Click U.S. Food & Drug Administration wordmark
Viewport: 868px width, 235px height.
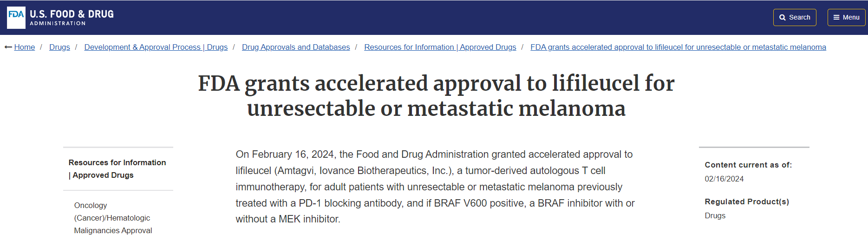(72, 18)
